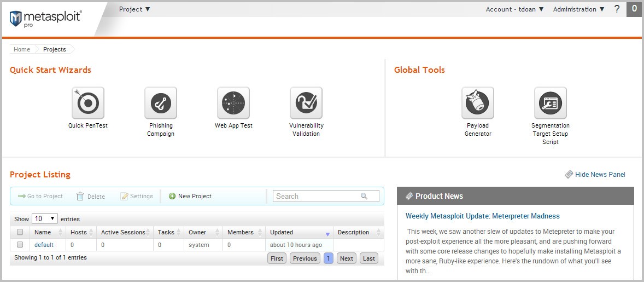Go to Next page of projects
Viewport: 644px width, 282px height.
point(346,258)
